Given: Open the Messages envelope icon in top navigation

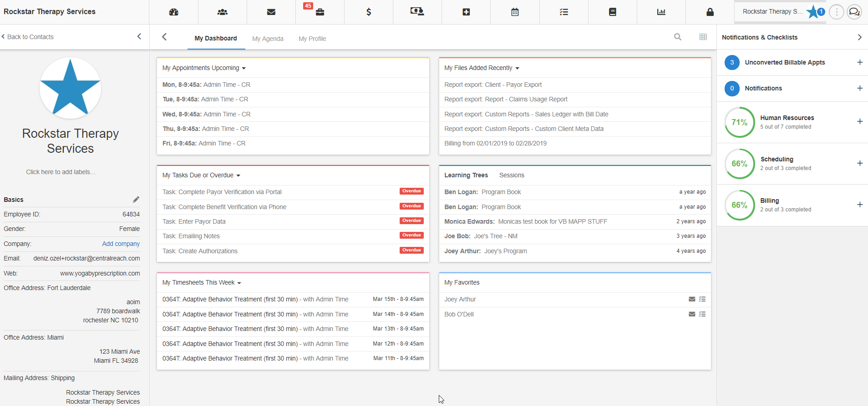Looking at the screenshot, I should (x=271, y=12).
